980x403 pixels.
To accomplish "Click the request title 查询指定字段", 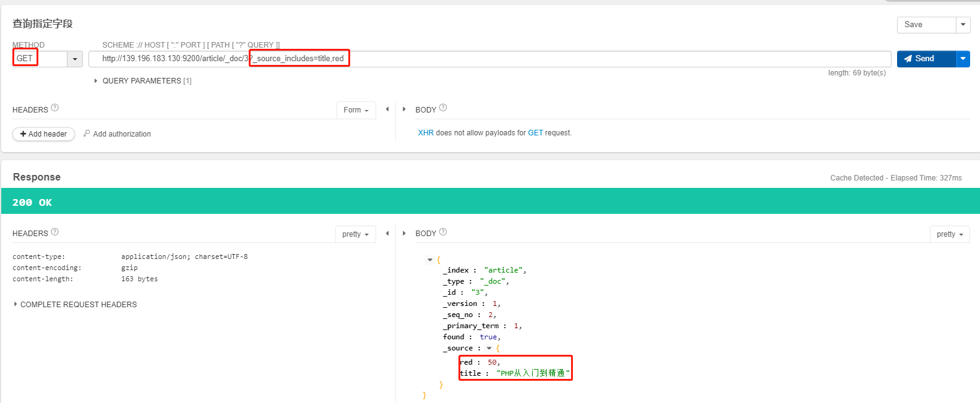I will 43,23.
